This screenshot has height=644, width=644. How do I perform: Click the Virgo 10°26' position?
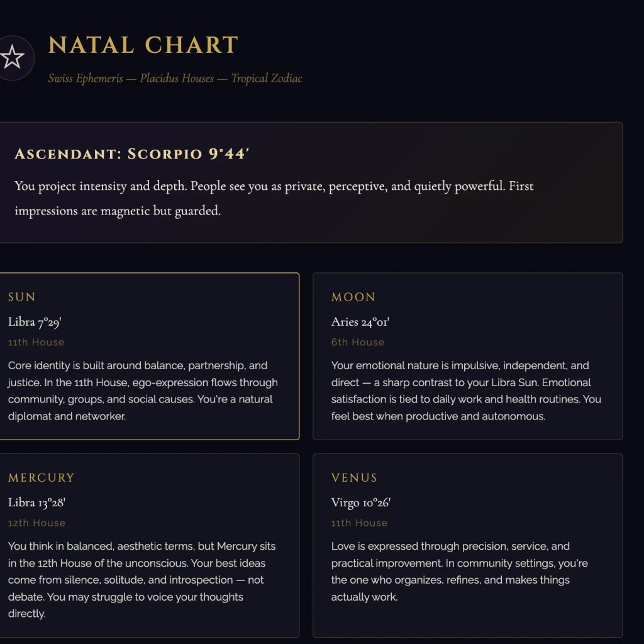361,502
